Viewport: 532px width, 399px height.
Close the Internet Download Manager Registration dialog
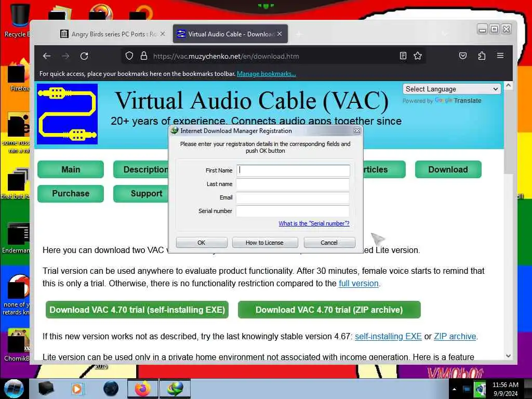tap(357, 130)
